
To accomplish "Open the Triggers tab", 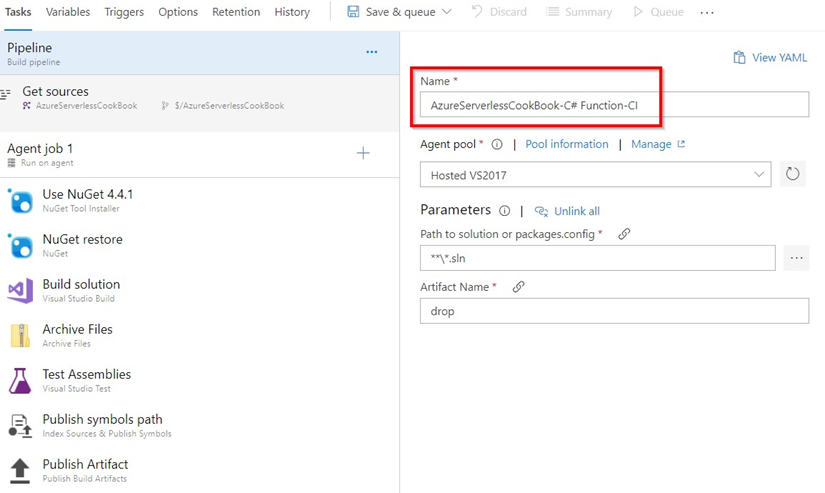I will tap(124, 12).
